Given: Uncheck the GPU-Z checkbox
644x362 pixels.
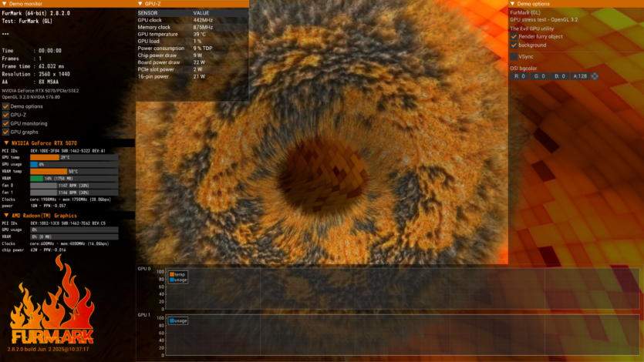Looking at the screenshot, I should [x=5, y=115].
